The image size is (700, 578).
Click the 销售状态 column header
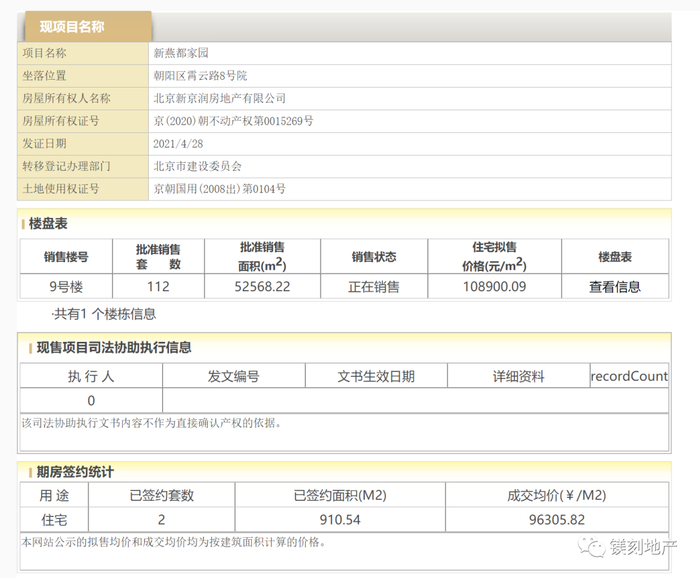click(374, 257)
